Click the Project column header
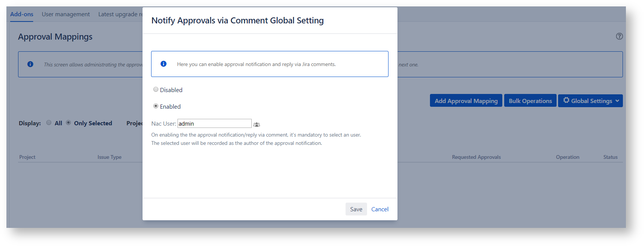This screenshot has width=644, height=246. click(x=27, y=157)
